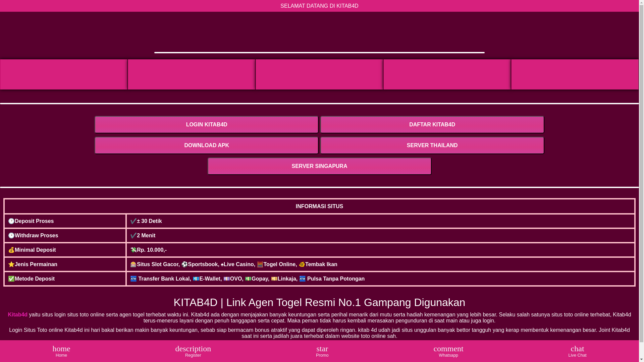The height and width of the screenshot is (362, 644).
Task: Click the middle pink banner tile
Action: (319, 74)
